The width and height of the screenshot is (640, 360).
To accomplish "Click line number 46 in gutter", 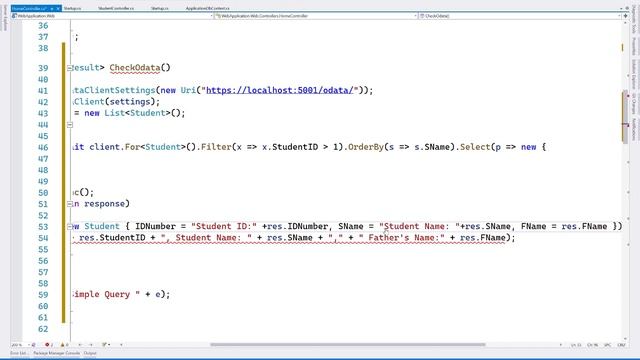I will click(x=43, y=147).
